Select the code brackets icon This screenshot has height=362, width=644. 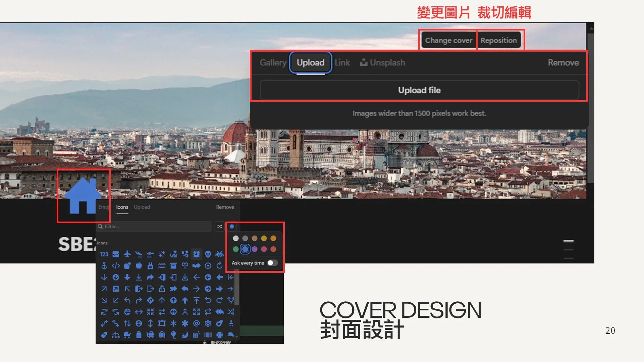pos(116,266)
